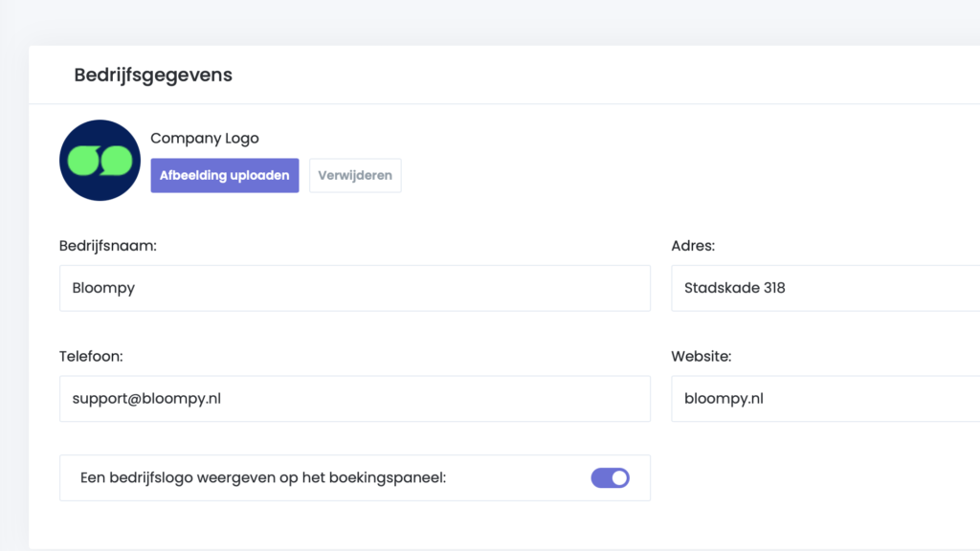Click the 'Een bedrijfslogo weergeven' setting text
980x551 pixels.
[x=263, y=477]
